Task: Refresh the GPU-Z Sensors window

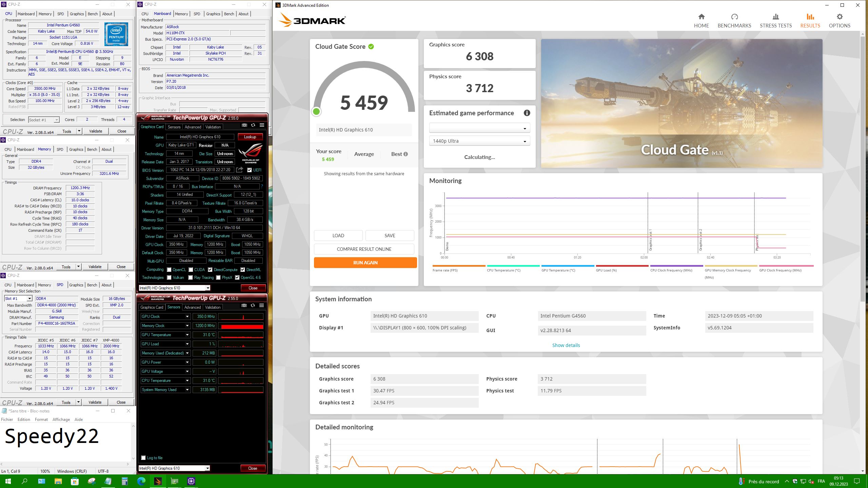Action: point(253,305)
